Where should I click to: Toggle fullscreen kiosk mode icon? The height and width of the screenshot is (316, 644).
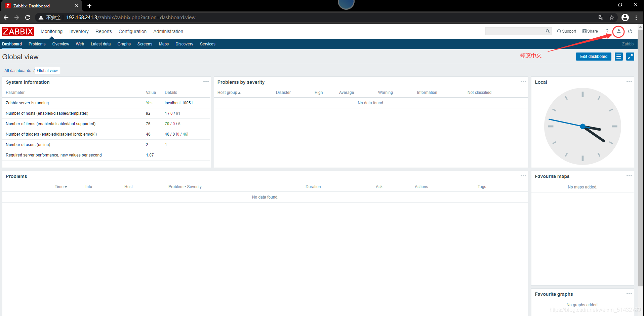click(x=630, y=57)
